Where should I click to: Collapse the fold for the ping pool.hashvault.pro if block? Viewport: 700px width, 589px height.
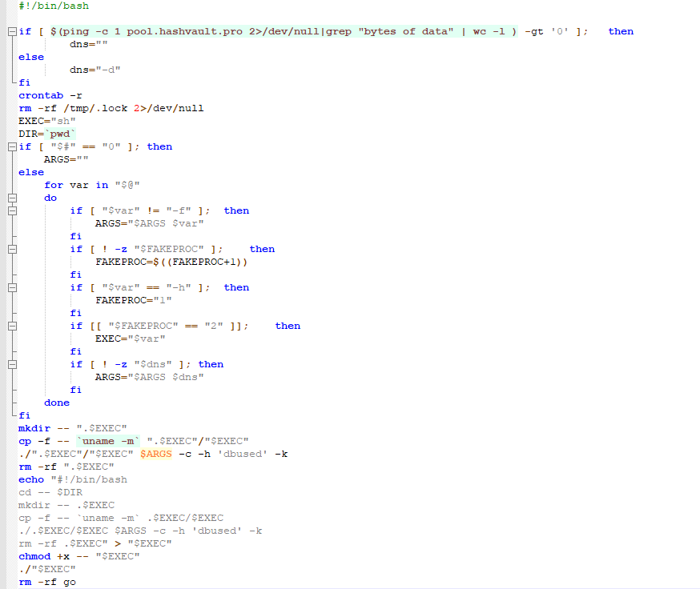pos(13,32)
